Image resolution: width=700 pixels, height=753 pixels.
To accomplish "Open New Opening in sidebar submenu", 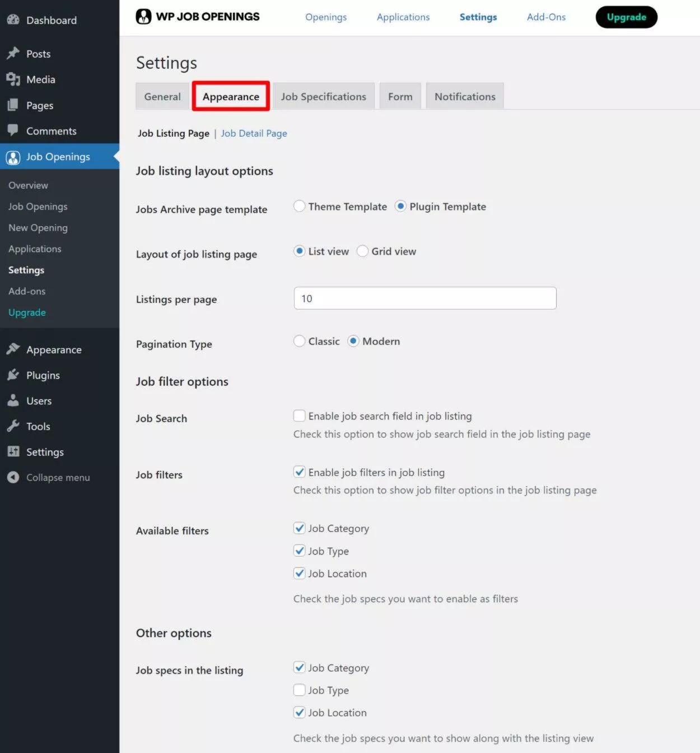I will tap(38, 227).
